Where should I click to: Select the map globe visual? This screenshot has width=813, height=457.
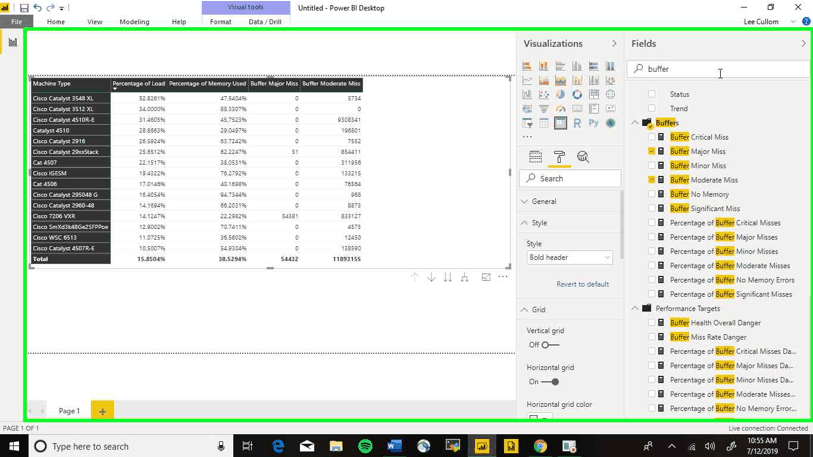pyautogui.click(x=610, y=94)
